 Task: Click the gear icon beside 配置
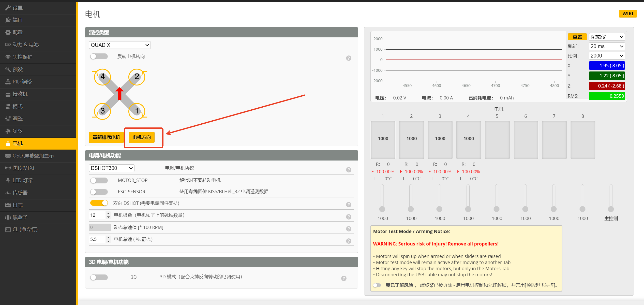(x=8, y=32)
